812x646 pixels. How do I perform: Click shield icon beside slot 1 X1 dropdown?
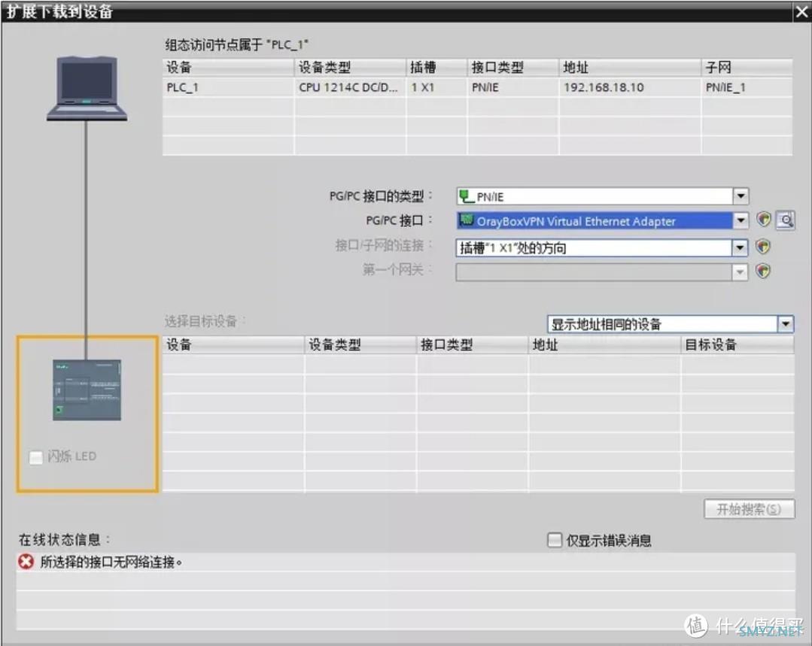point(763,247)
